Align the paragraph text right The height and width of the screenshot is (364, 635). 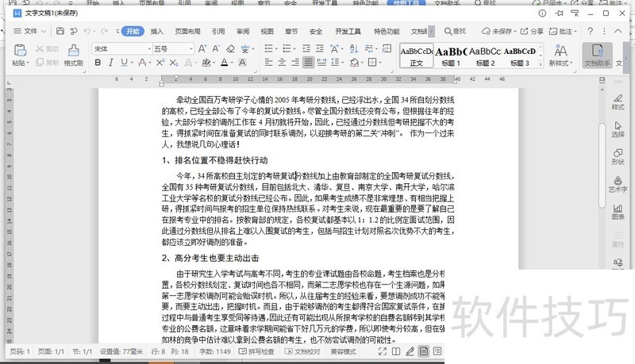[295, 63]
